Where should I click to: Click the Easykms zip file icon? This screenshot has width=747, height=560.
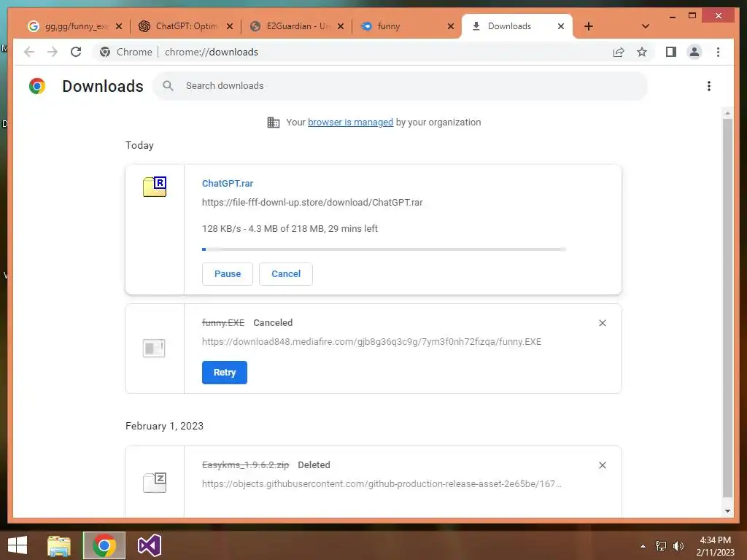pos(155,483)
